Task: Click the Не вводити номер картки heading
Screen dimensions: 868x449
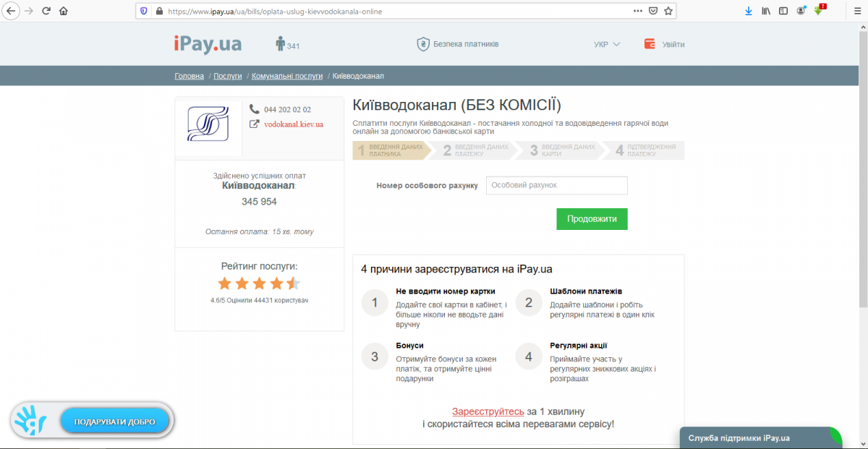Action: 446,291
